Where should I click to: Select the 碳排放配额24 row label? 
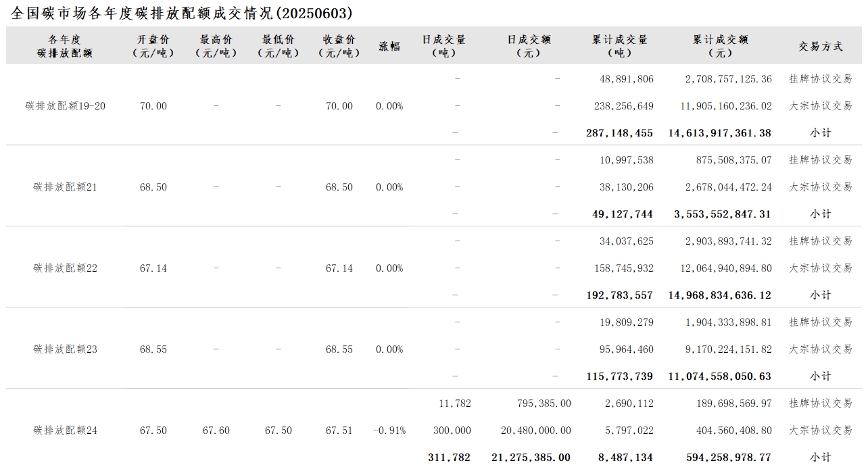pyautogui.click(x=66, y=430)
